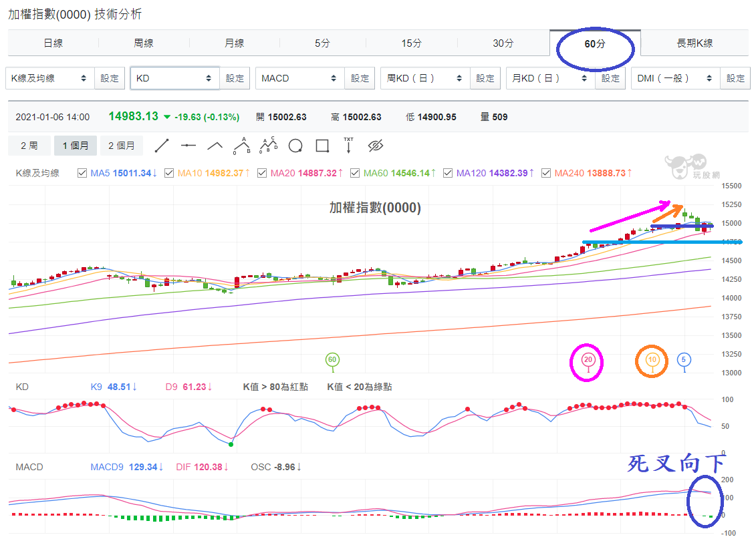Select the ABC three-point wave tool
The width and height of the screenshot is (756, 537).
coord(242,146)
